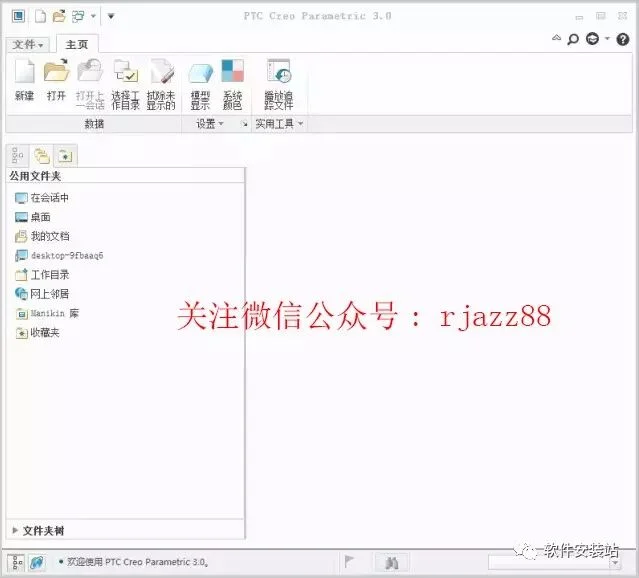Screen dimensions: 639x578
Task: Switch to Favorites navigator tab
Action: pos(66,155)
